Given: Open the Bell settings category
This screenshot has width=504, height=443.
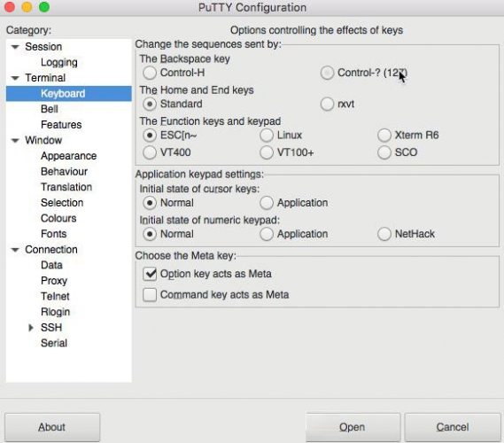Looking at the screenshot, I should [50, 109].
